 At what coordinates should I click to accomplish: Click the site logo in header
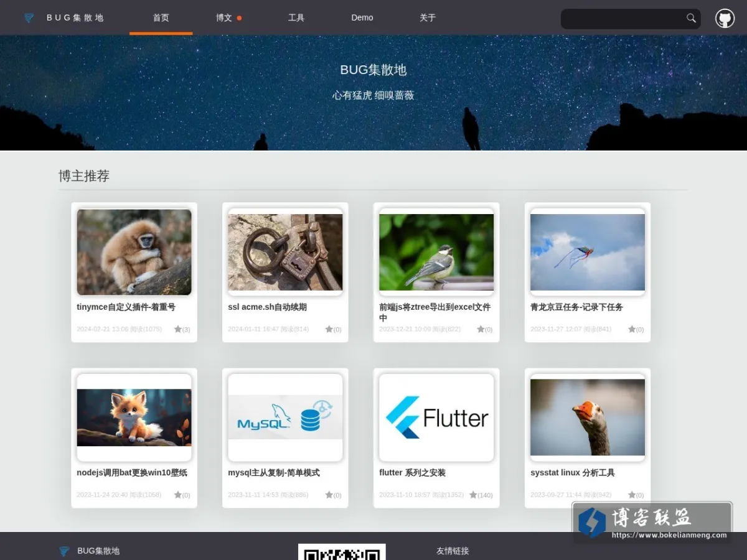(29, 18)
